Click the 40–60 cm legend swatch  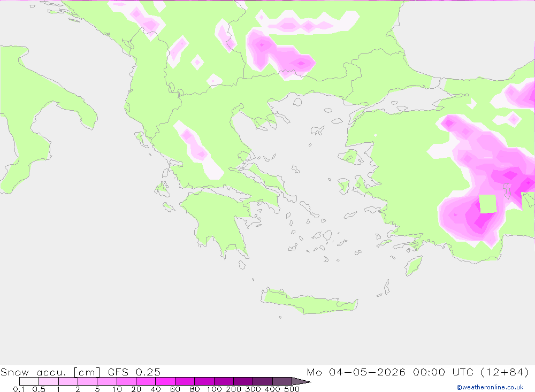pos(165,381)
